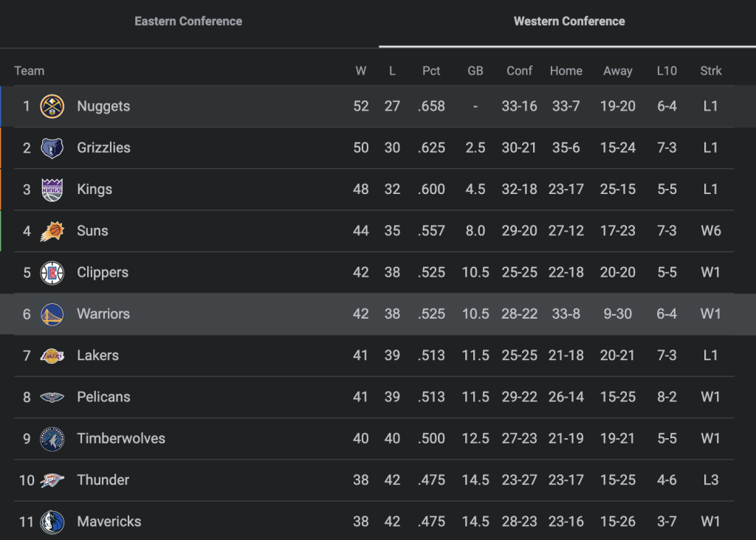
Task: Click the Suns basketball logo
Action: 52,231
